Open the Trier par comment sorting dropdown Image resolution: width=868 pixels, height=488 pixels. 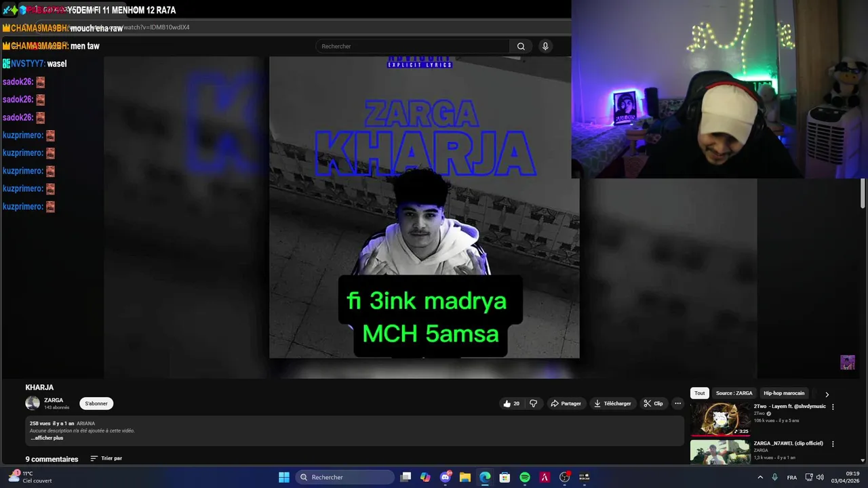click(106, 458)
